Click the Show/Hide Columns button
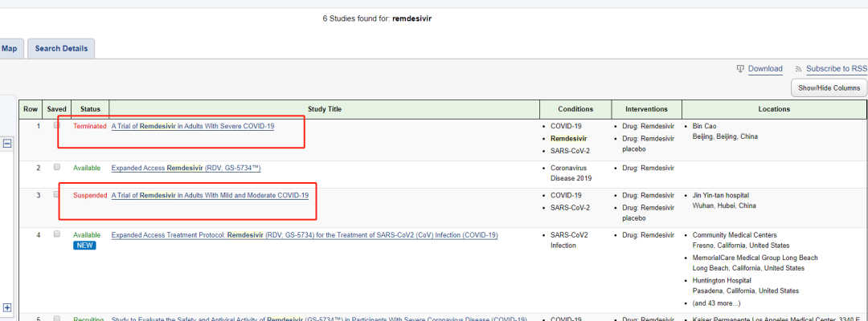This screenshot has width=868, height=321. coord(829,87)
